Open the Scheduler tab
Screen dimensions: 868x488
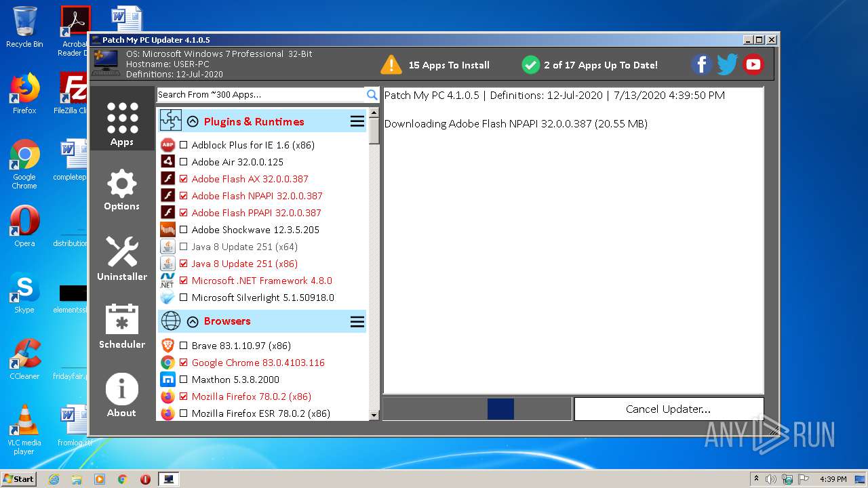(x=122, y=326)
